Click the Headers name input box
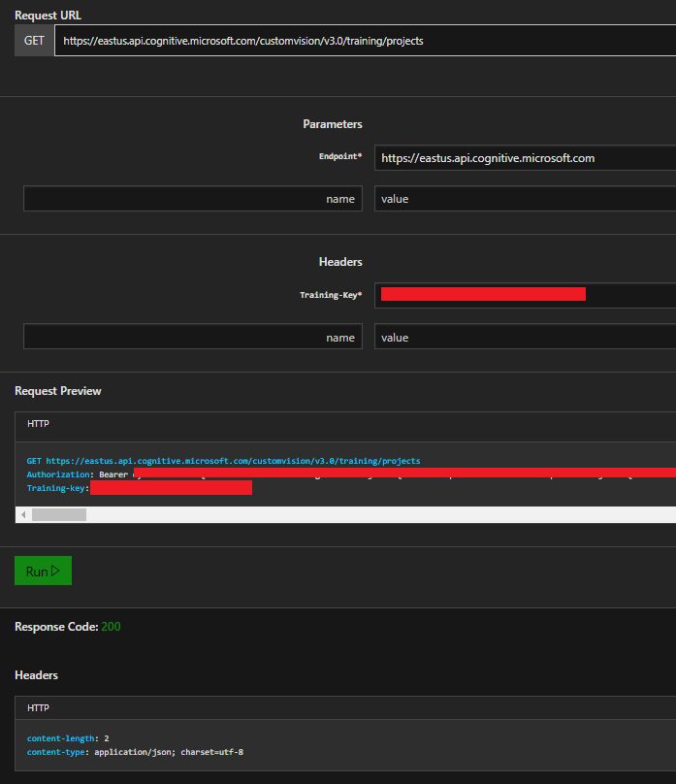 [193, 337]
